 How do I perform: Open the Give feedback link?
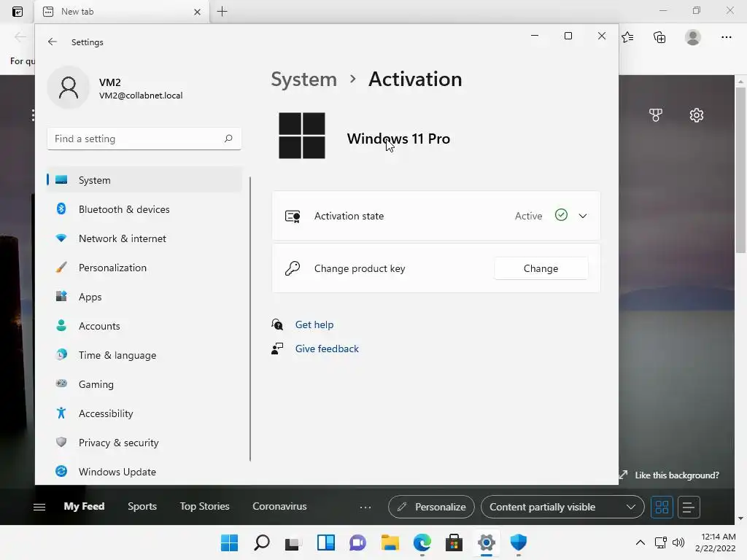(327, 349)
